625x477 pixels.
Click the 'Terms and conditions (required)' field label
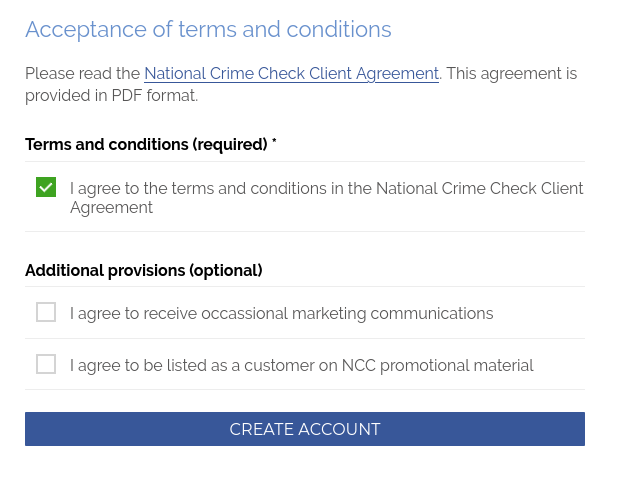[x=146, y=145]
